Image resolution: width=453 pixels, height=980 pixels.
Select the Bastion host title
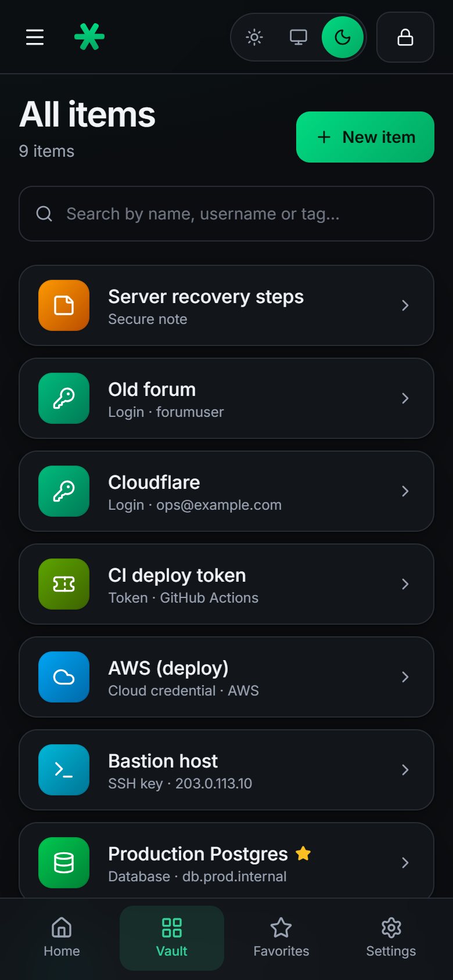(x=163, y=761)
